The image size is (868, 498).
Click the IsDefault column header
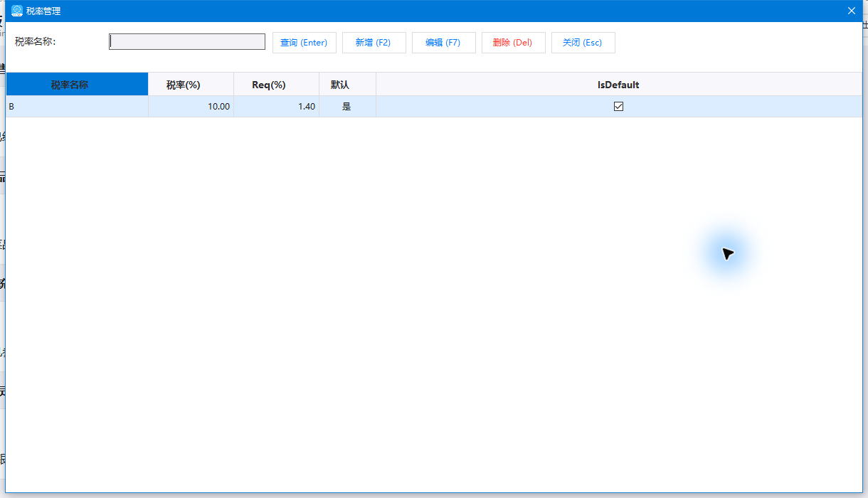pyautogui.click(x=618, y=85)
